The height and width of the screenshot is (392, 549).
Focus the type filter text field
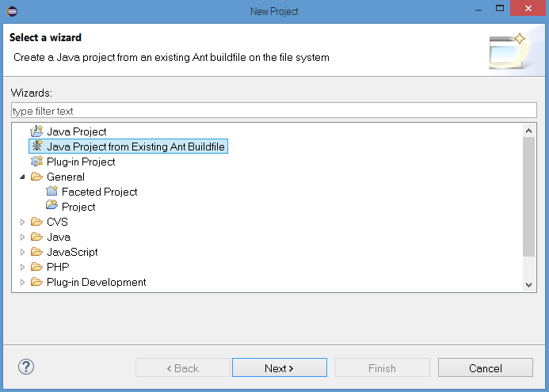coord(273,111)
